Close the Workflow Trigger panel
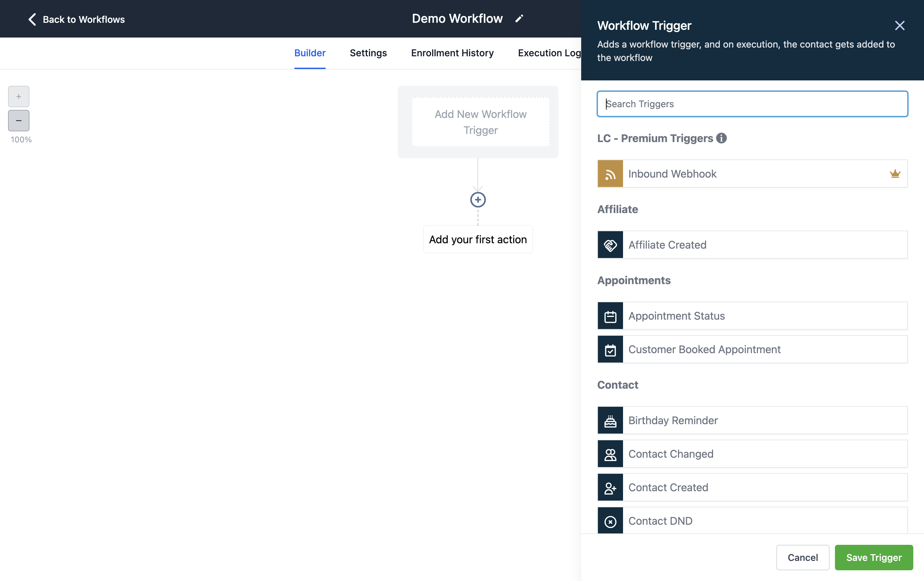924x581 pixels. click(x=900, y=26)
